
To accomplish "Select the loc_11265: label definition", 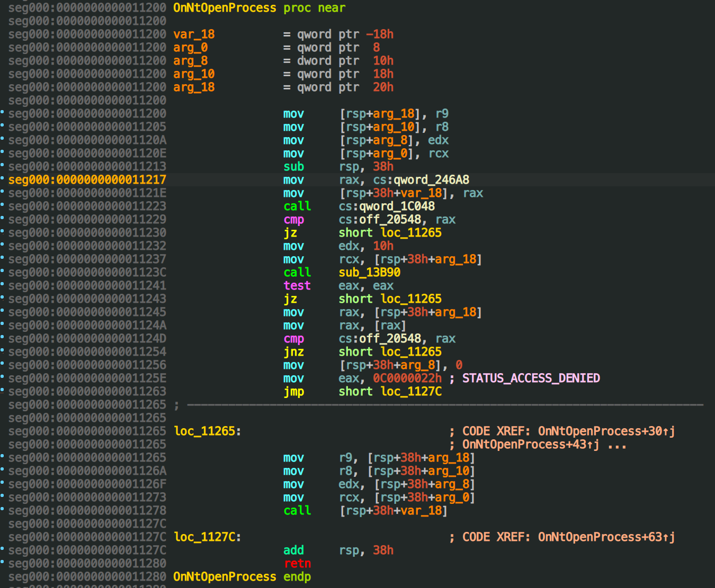I will (x=207, y=431).
